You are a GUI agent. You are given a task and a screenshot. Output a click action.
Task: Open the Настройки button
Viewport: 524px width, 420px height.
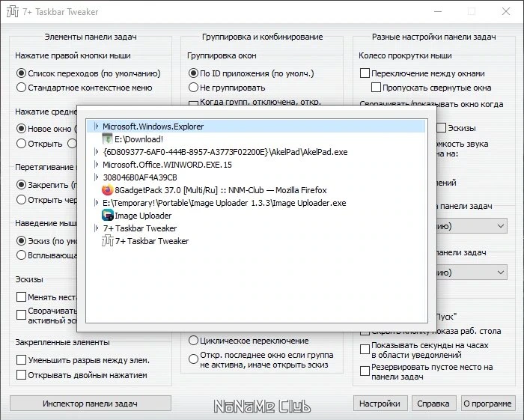click(380, 404)
